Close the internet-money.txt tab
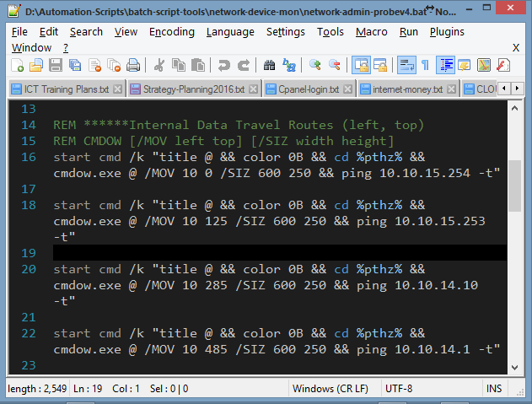This screenshot has height=404, width=532. [x=451, y=89]
